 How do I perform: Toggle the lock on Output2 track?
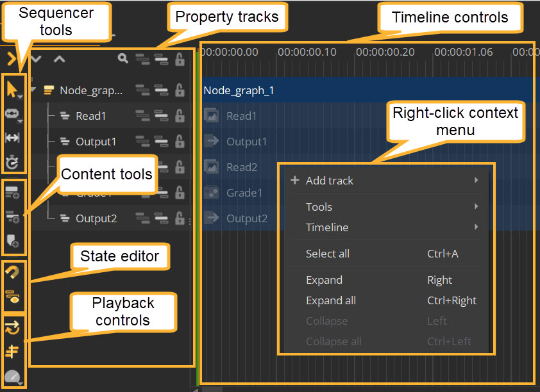[x=180, y=218]
